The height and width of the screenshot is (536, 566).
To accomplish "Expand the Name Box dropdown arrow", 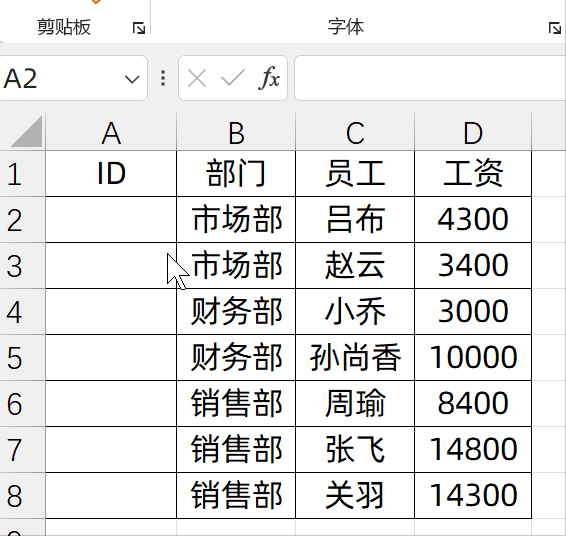I will point(132,79).
